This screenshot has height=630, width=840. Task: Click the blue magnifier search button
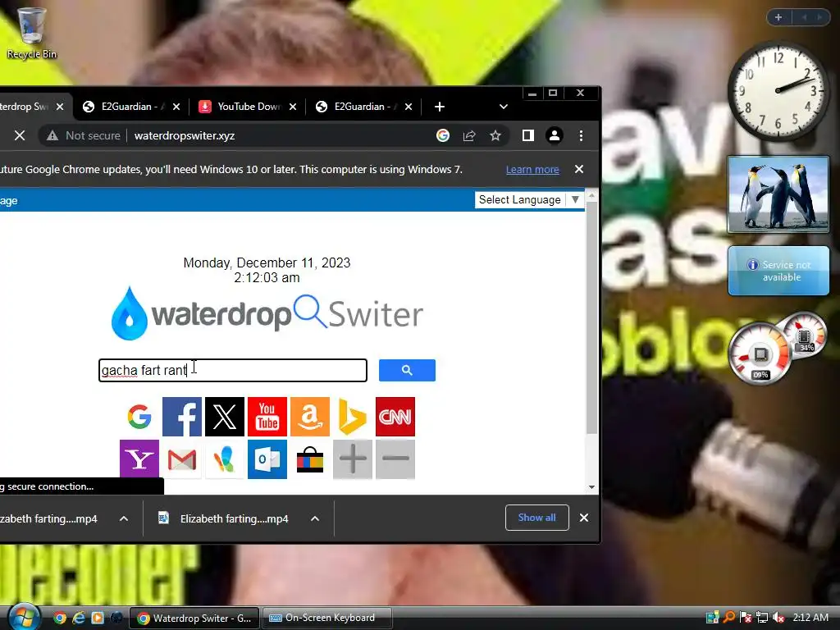(x=407, y=370)
